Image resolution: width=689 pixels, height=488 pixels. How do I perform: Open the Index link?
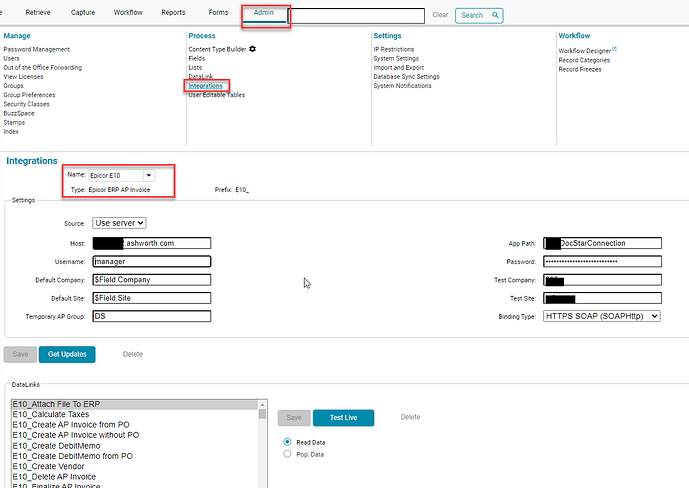point(11,131)
